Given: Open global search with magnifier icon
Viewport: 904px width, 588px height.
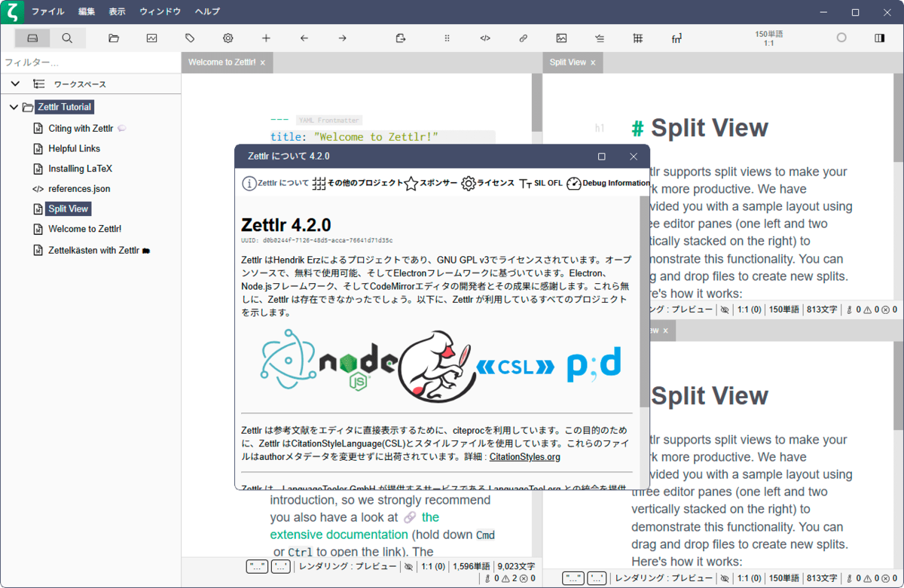Looking at the screenshot, I should tap(68, 38).
